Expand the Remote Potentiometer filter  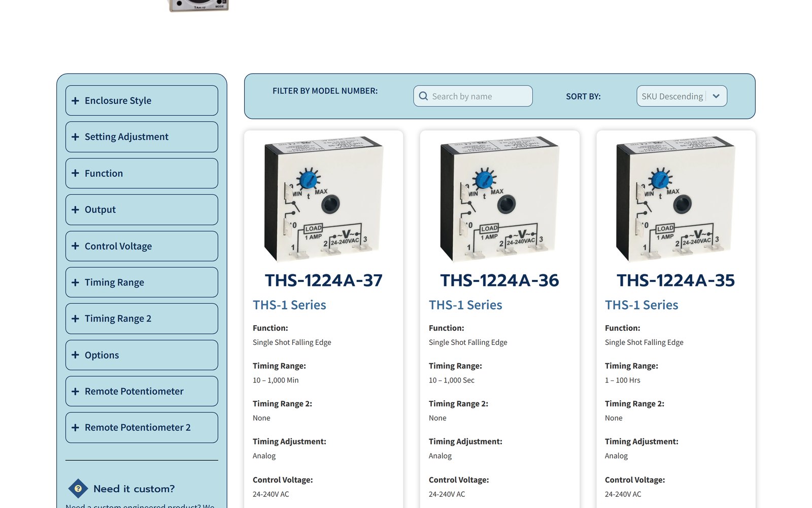tap(142, 391)
